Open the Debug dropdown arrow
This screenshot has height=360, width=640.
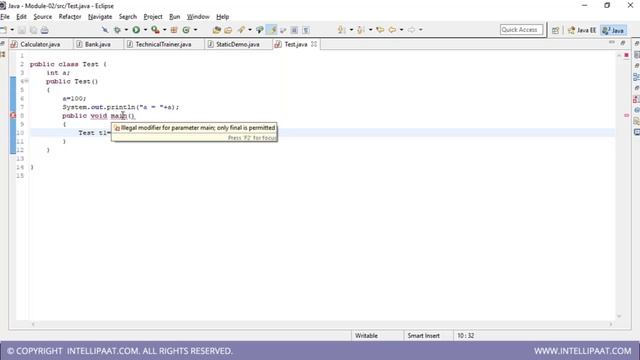pos(126,30)
